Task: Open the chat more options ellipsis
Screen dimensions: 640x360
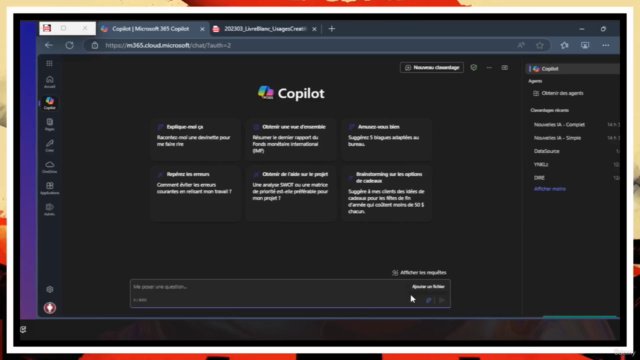Action: pyautogui.click(x=489, y=67)
